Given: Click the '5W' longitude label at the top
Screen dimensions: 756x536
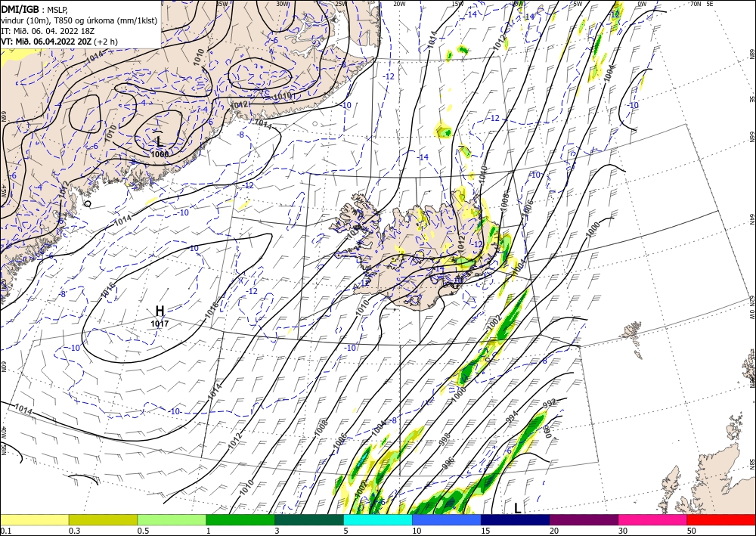Looking at the screenshot, I should pos(578,4).
